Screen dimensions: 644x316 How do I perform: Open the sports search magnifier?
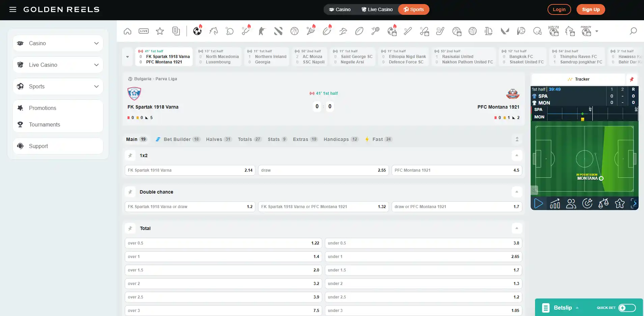(x=633, y=31)
